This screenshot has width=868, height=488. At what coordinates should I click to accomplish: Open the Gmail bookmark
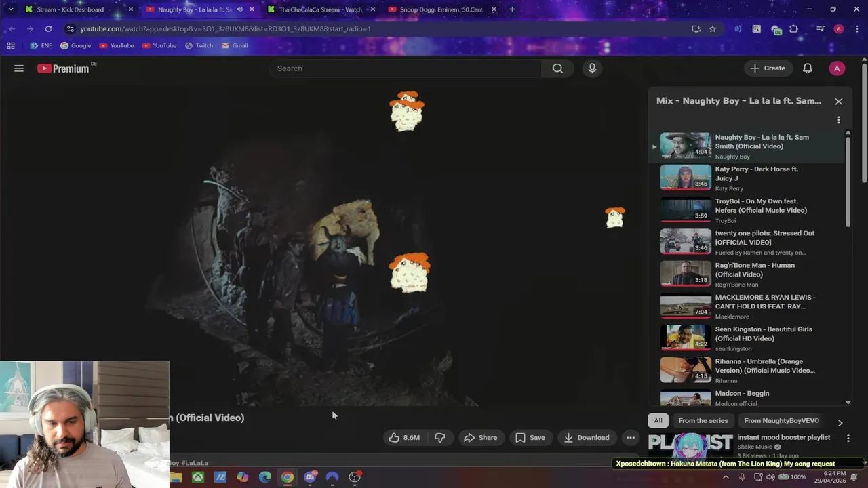pos(235,46)
